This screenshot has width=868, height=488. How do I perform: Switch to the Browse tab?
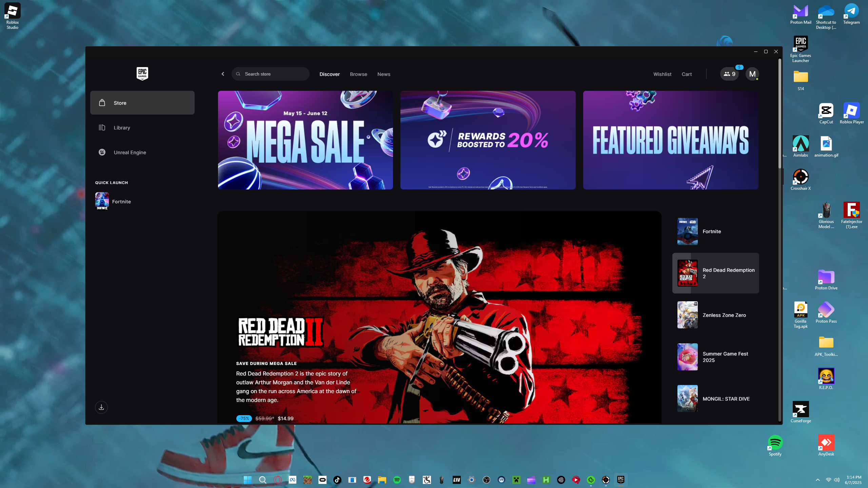point(358,74)
